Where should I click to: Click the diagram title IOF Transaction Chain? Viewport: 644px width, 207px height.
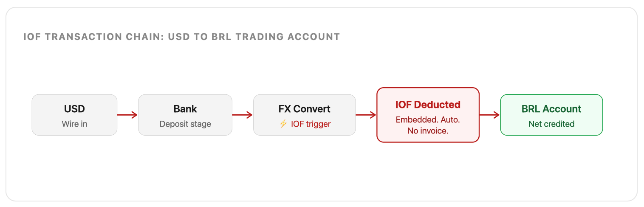182,37
